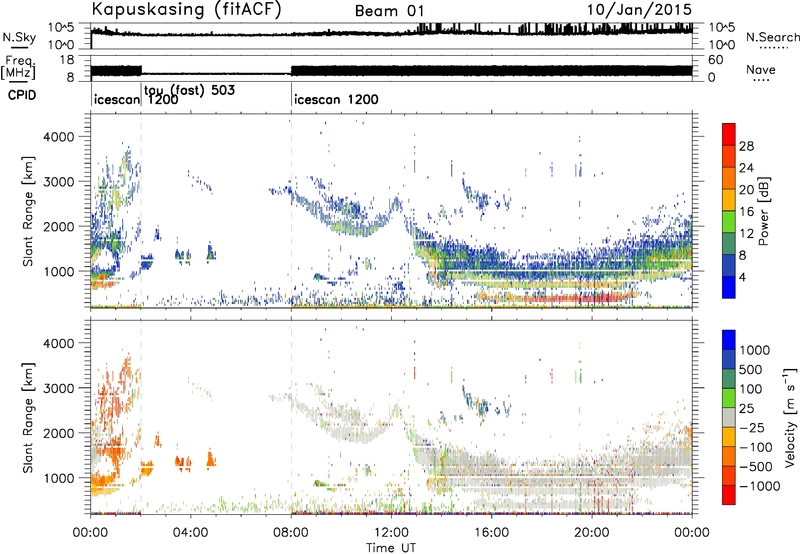Viewport: 800px width, 554px height.
Task: Click the 16 label on Power color bar
Action: click(746, 212)
